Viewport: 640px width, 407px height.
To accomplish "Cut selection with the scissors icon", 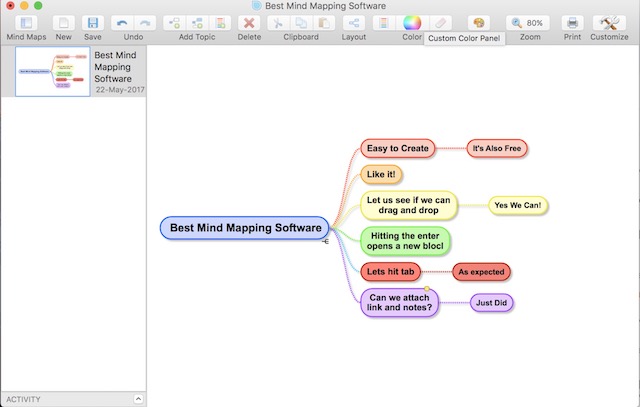I will tap(278, 23).
